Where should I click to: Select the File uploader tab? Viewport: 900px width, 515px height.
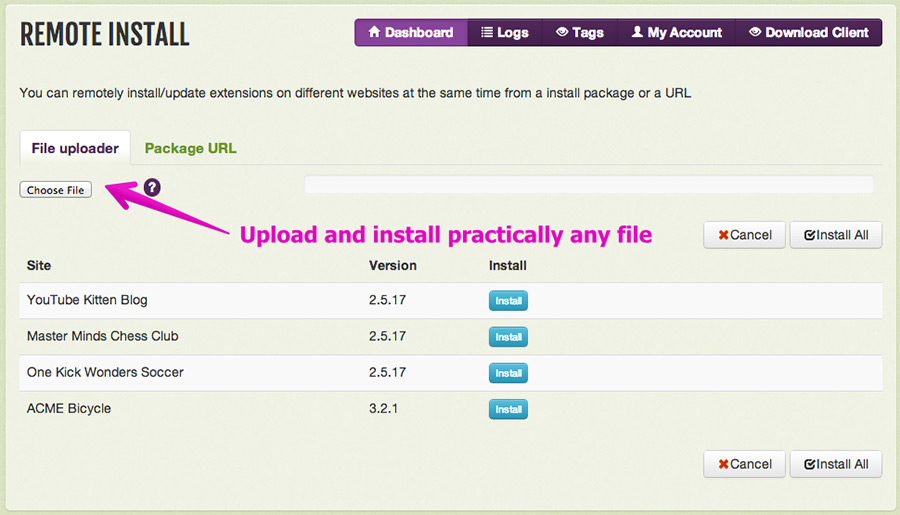coord(75,148)
